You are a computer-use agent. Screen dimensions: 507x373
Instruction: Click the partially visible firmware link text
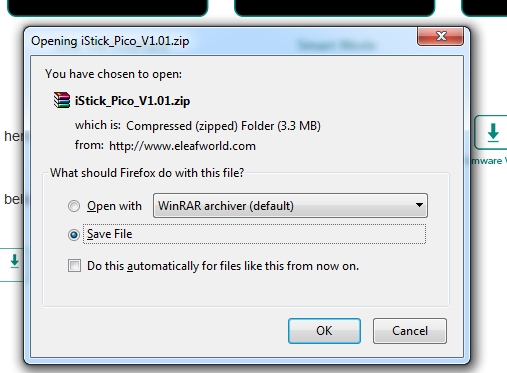[x=488, y=161]
